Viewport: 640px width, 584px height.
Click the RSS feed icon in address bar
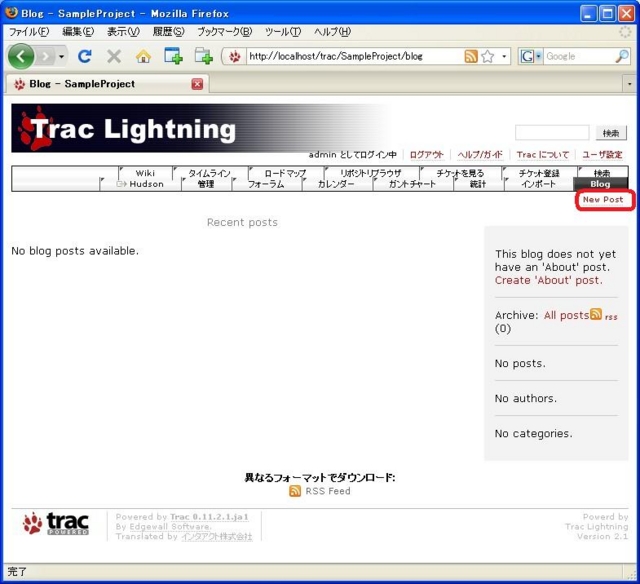[471, 56]
